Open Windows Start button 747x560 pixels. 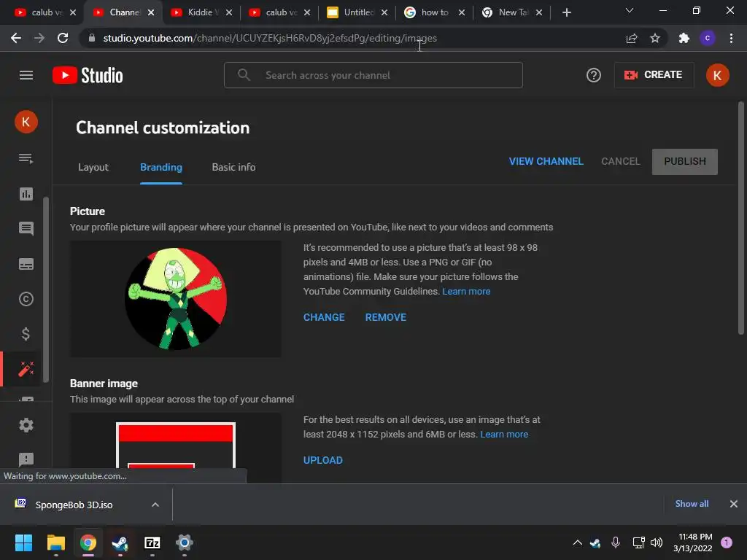(23, 542)
